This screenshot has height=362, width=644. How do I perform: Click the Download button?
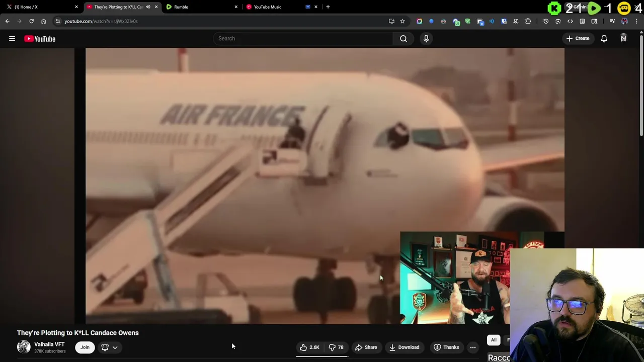click(404, 347)
